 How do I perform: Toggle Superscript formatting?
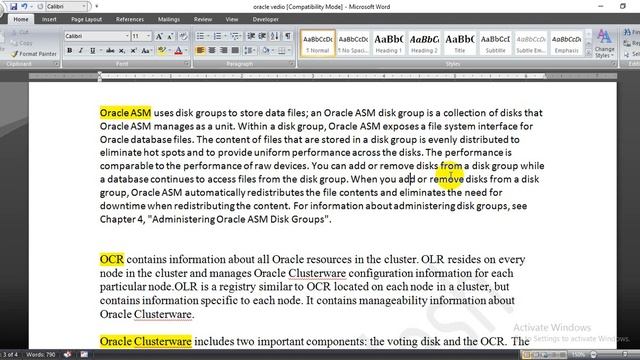pyautogui.click(x=133, y=51)
